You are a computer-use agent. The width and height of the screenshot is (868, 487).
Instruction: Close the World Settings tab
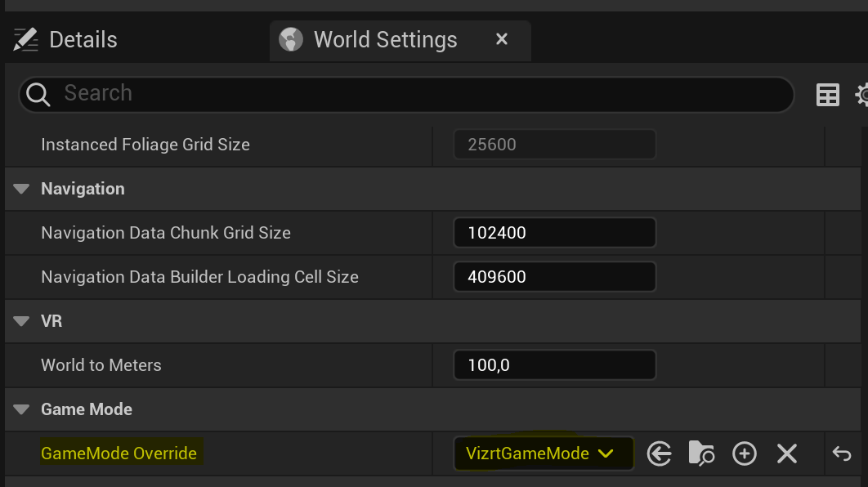tap(502, 39)
